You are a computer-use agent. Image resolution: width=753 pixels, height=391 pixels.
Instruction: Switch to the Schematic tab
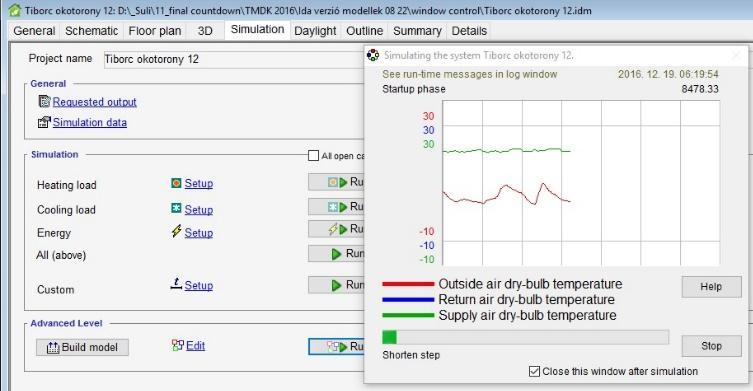pos(92,31)
